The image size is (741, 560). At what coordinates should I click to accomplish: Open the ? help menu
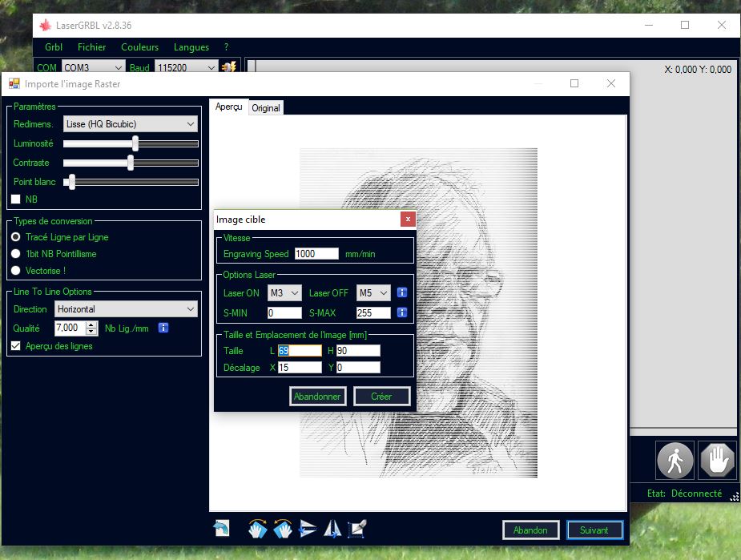click(227, 47)
